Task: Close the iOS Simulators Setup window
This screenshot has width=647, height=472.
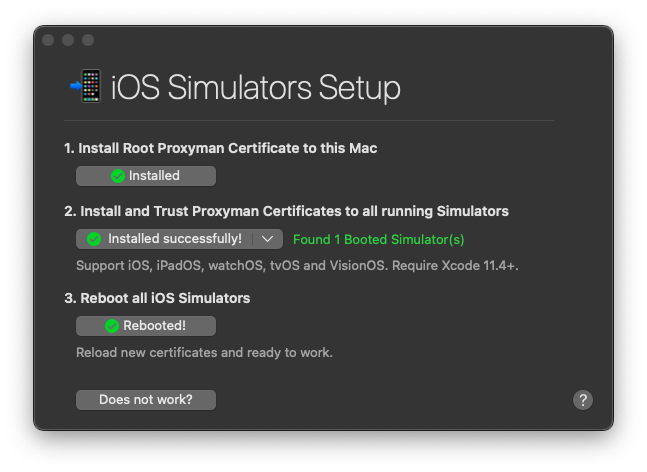Action: [x=48, y=40]
